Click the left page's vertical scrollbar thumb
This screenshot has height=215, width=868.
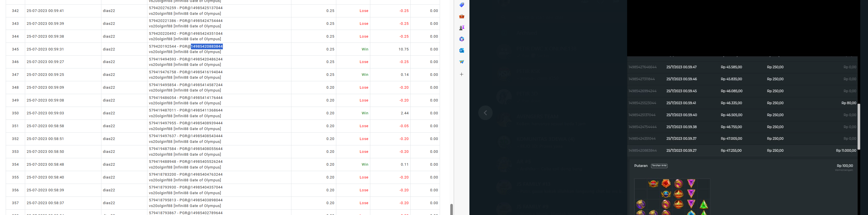[x=451, y=209]
